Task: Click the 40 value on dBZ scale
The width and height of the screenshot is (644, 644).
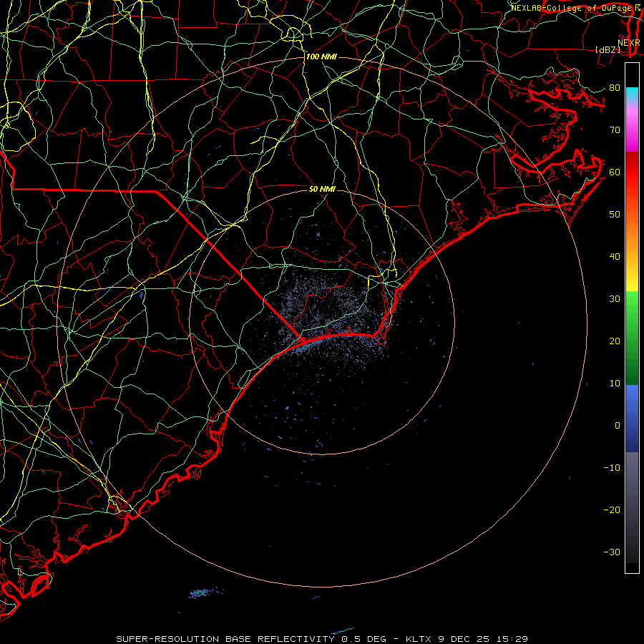Action: tap(615, 257)
